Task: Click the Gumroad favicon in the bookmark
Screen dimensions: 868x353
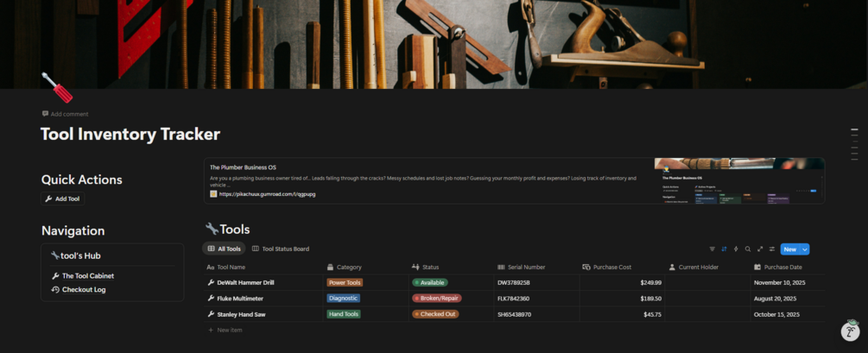Action: (x=213, y=194)
